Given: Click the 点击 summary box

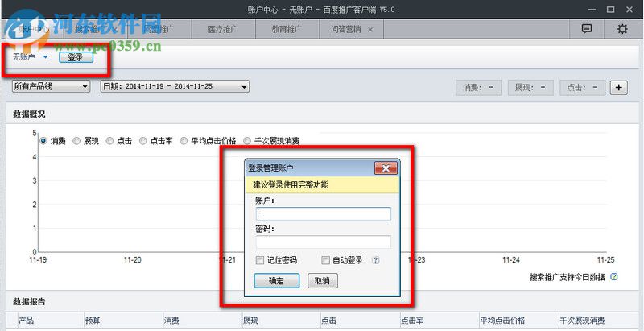Looking at the screenshot, I should 582,88.
